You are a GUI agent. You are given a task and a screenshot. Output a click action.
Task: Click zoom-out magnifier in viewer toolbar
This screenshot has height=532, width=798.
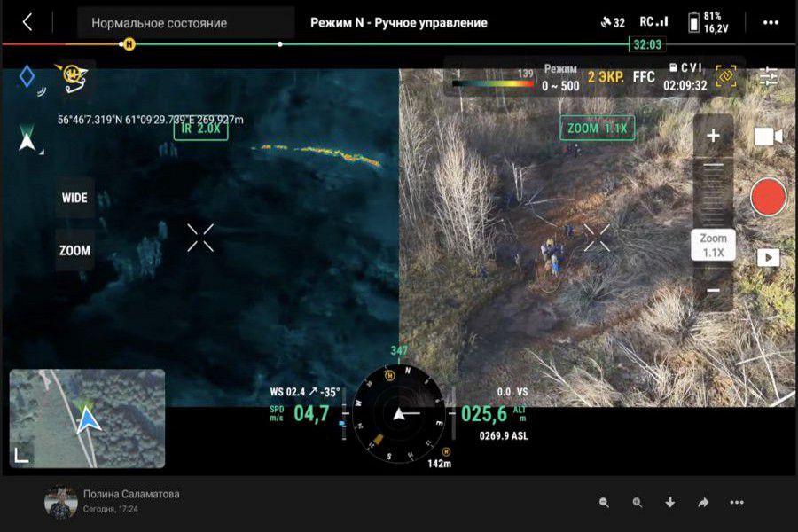point(604,503)
